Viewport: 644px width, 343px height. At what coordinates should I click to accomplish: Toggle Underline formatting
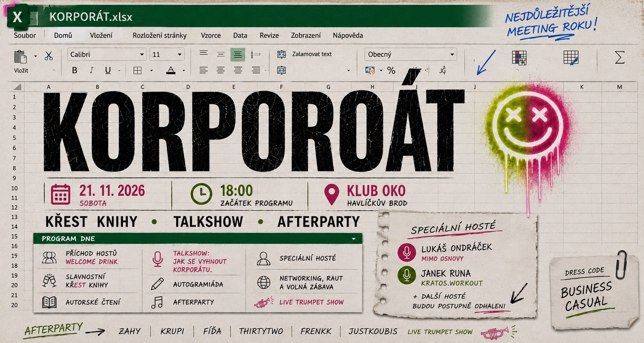108,70
